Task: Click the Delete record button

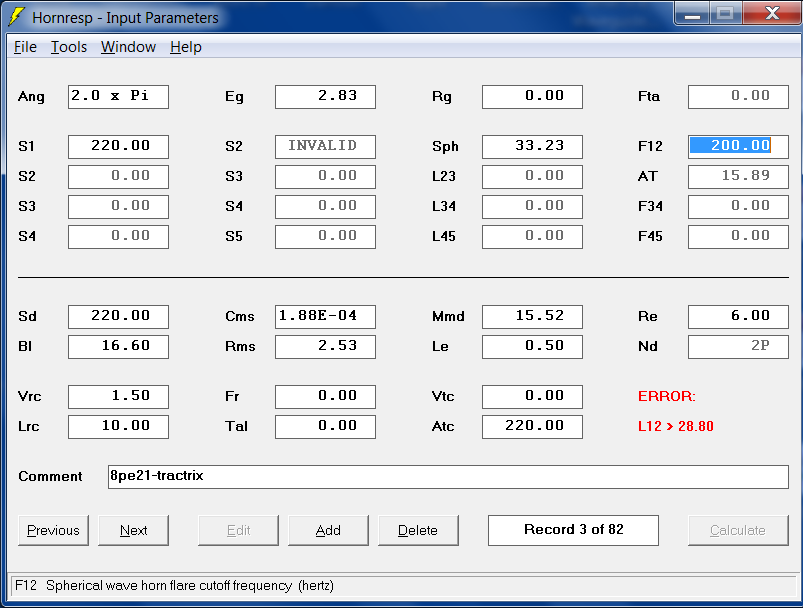Action: [418, 530]
